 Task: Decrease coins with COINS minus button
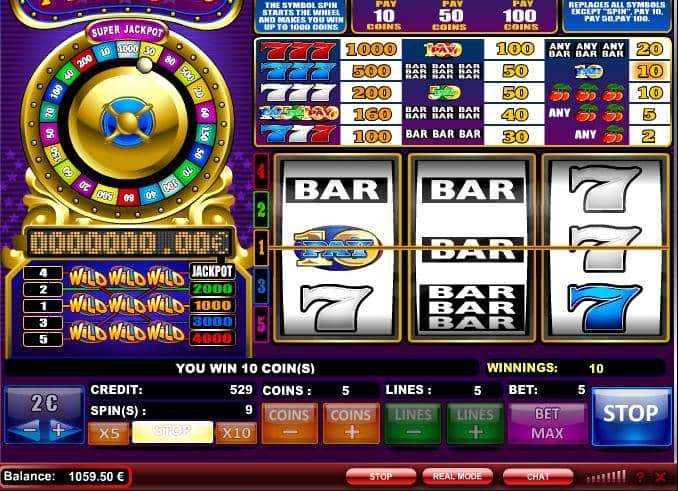point(289,424)
